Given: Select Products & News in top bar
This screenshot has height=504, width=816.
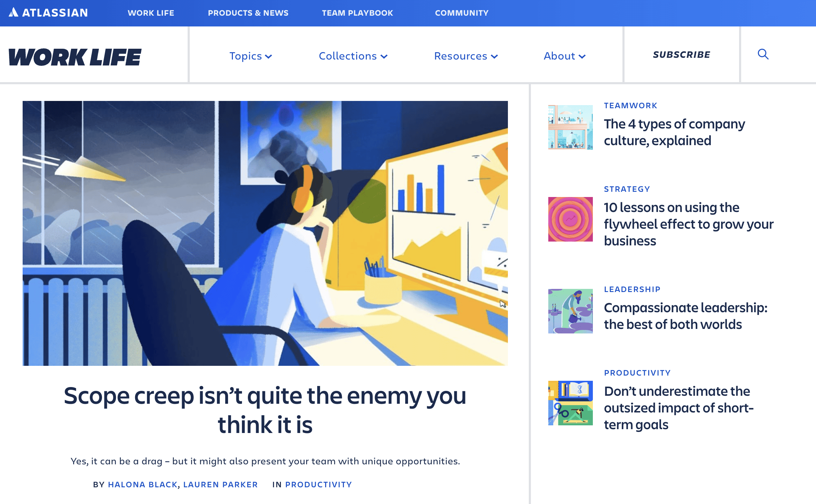Looking at the screenshot, I should (x=248, y=13).
